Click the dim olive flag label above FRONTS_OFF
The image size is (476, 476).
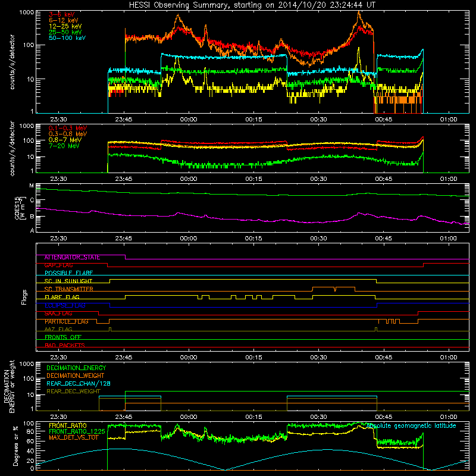click(x=58, y=330)
